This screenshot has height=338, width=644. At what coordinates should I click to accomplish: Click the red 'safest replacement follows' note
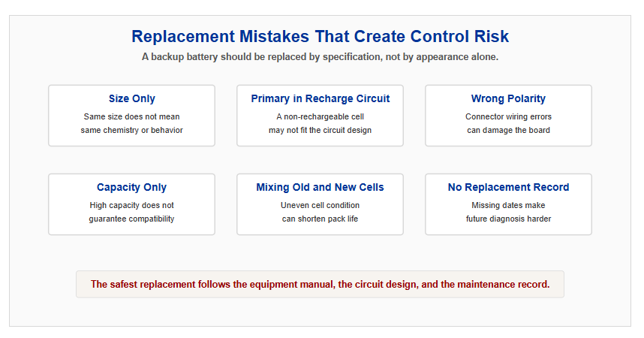(320, 285)
